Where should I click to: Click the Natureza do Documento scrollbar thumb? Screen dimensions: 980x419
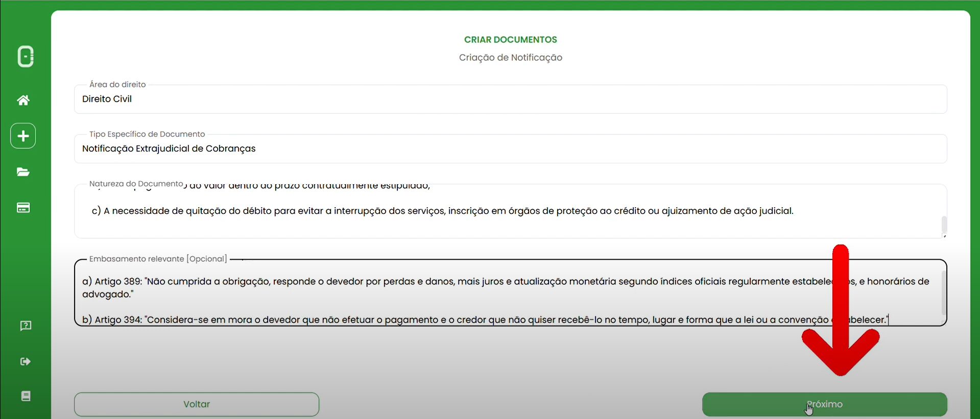944,225
